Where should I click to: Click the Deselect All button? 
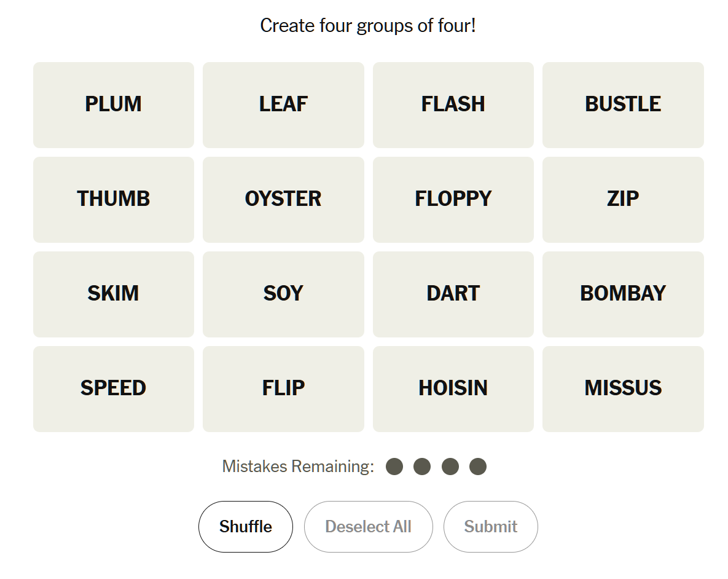pyautogui.click(x=368, y=527)
